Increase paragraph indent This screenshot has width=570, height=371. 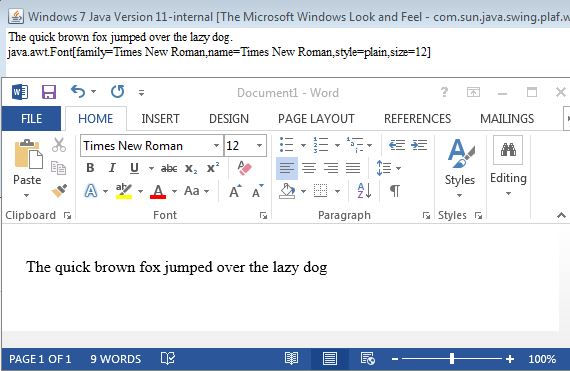coord(419,145)
